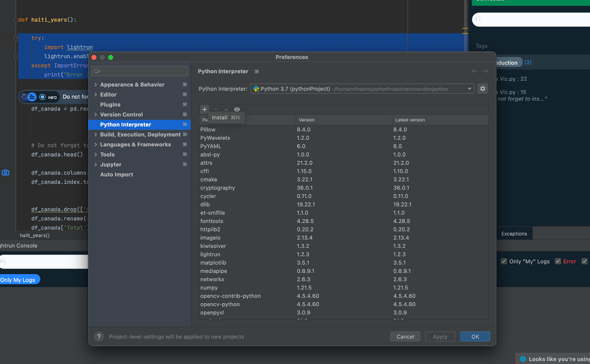The width and height of the screenshot is (590, 364).
Task: Click the minus uninstall package icon
Action: pos(215,110)
